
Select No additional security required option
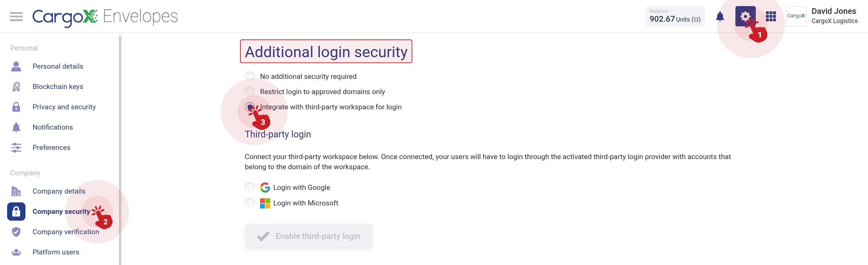tap(250, 76)
